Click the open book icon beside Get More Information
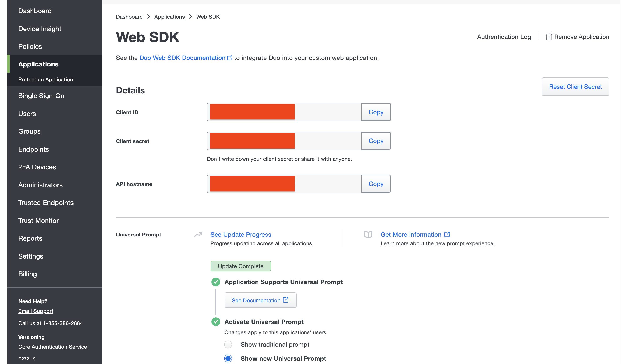 point(368,234)
